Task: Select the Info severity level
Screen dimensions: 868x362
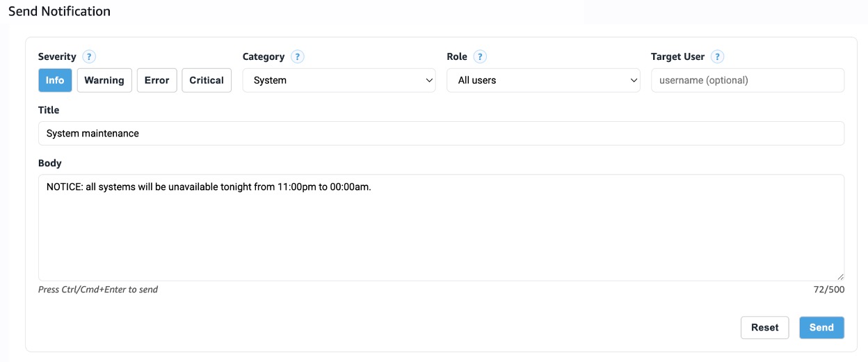Action: pos(55,80)
